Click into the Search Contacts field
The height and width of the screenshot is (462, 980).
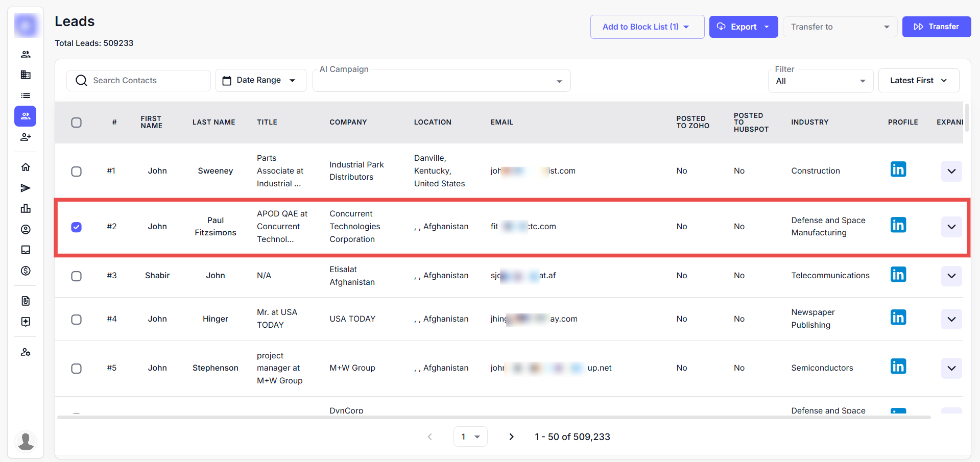[x=146, y=81]
